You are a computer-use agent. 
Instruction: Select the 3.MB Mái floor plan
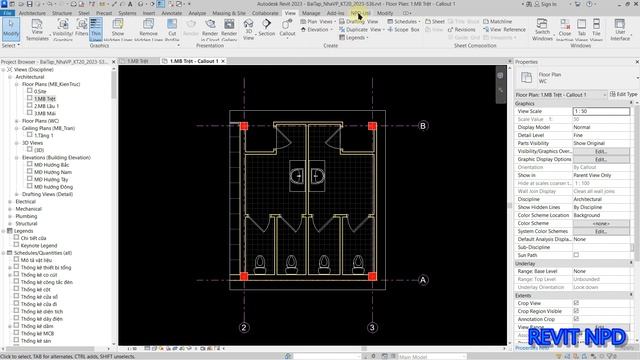pos(45,113)
